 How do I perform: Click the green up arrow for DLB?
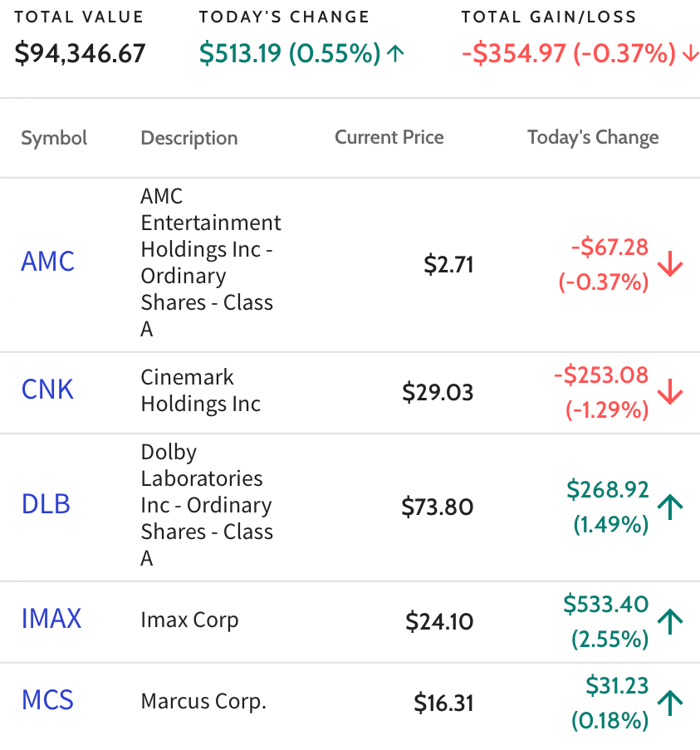tap(670, 507)
